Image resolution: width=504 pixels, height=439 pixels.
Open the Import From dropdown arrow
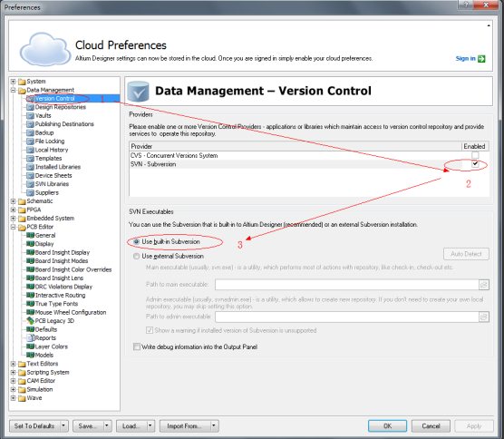click(214, 425)
